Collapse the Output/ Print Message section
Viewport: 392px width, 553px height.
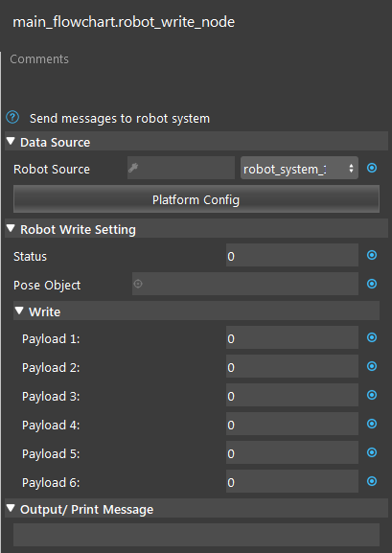coord(11,509)
